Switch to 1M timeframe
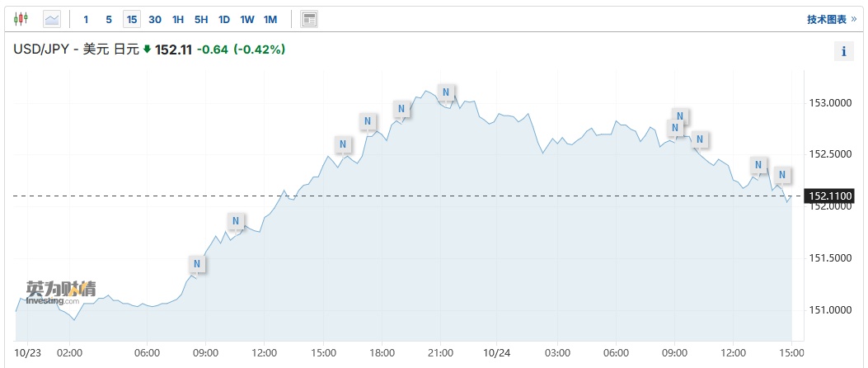 click(270, 18)
